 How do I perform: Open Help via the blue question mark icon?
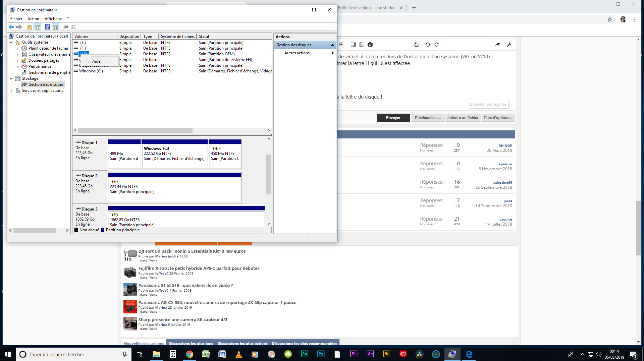tap(47, 27)
